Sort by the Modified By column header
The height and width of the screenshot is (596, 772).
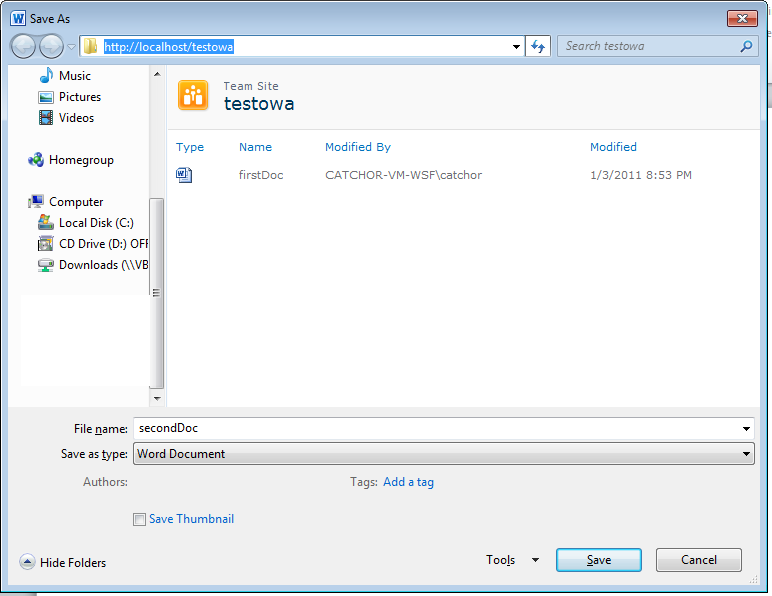(358, 147)
